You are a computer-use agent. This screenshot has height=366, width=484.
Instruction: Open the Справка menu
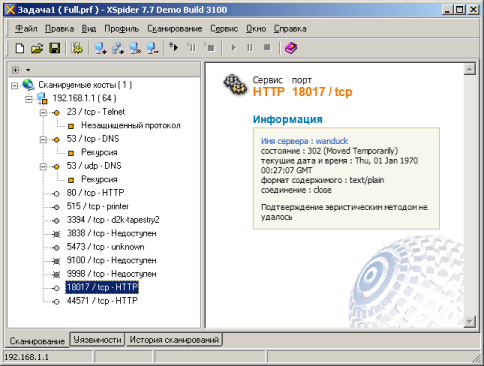(x=290, y=29)
